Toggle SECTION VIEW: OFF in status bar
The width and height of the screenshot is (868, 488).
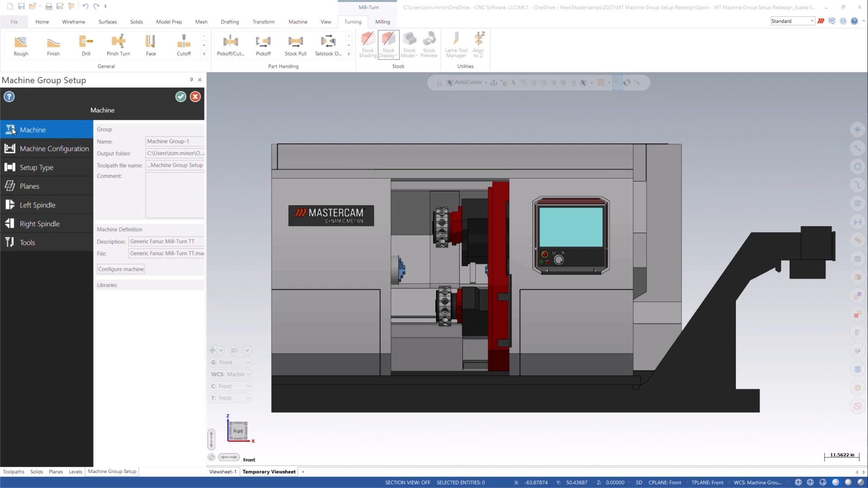tap(408, 483)
